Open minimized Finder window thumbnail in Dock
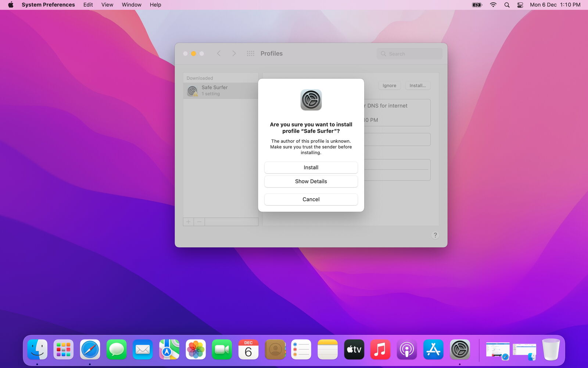Image resolution: width=588 pixels, height=368 pixels. (x=524, y=351)
